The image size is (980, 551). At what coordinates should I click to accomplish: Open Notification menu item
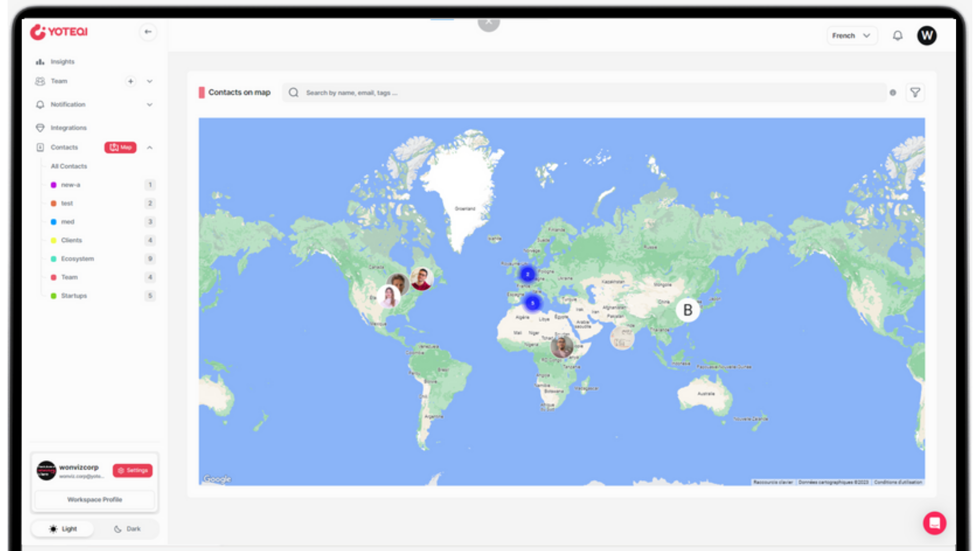(x=68, y=105)
